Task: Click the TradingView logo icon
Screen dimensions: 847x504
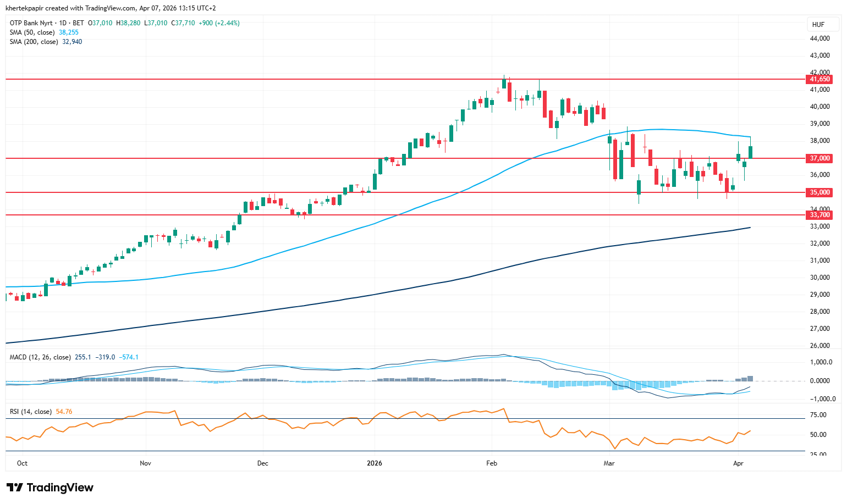Action: tap(15, 488)
